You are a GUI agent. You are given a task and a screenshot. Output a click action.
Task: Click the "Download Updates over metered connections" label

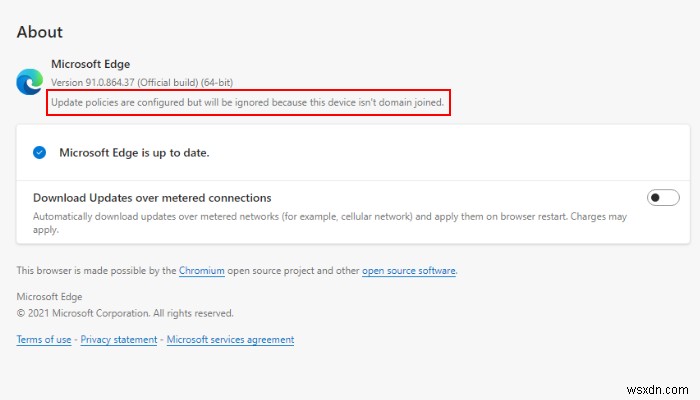(x=152, y=198)
